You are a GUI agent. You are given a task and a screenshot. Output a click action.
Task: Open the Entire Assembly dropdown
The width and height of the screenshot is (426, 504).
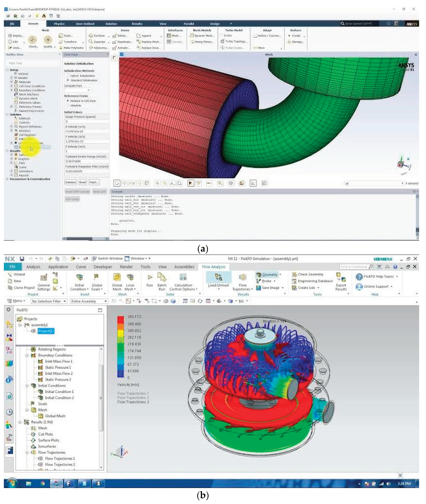point(89,301)
